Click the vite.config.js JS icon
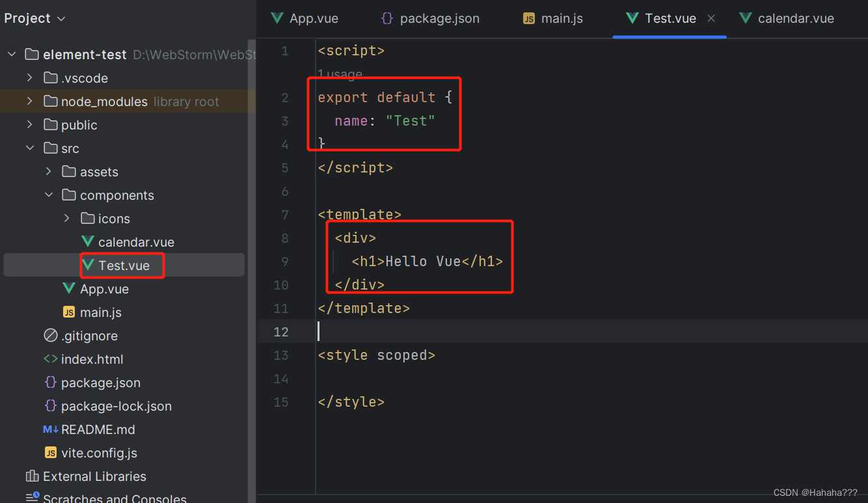 point(50,453)
